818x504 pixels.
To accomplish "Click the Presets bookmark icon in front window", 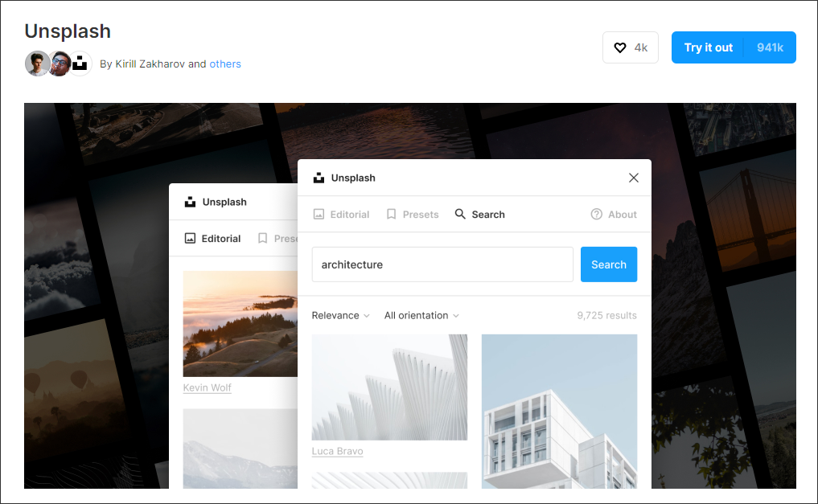I will point(391,214).
